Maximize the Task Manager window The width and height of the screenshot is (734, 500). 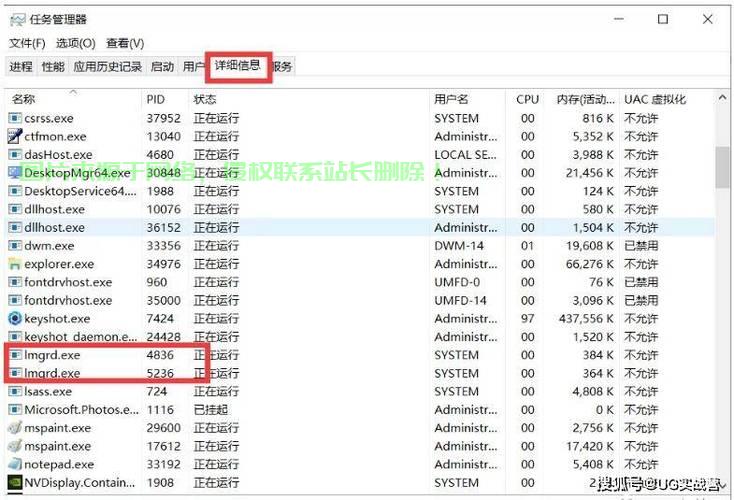click(x=663, y=19)
